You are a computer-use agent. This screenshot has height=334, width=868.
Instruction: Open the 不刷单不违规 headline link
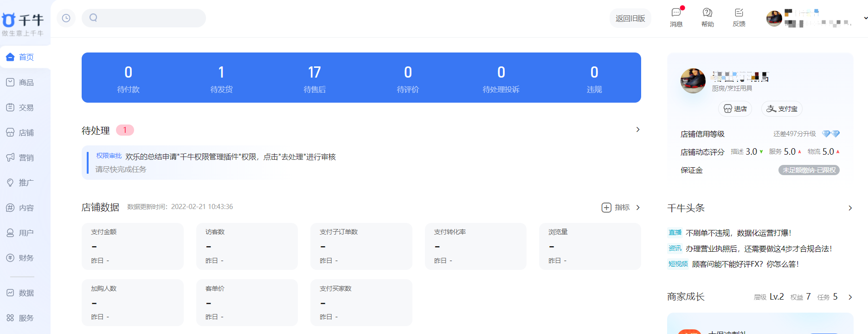pos(738,233)
